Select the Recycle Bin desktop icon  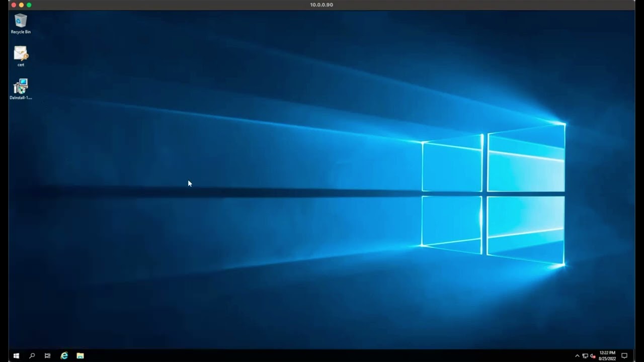pos(21,24)
